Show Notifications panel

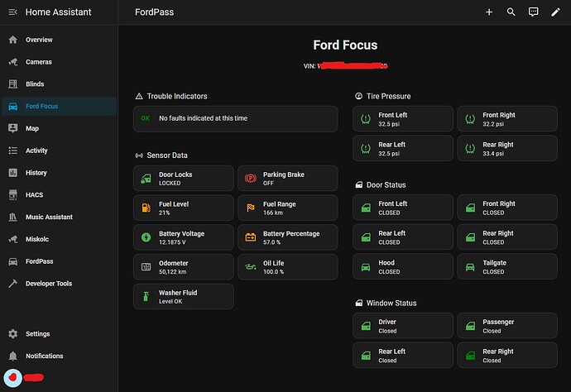tap(44, 356)
